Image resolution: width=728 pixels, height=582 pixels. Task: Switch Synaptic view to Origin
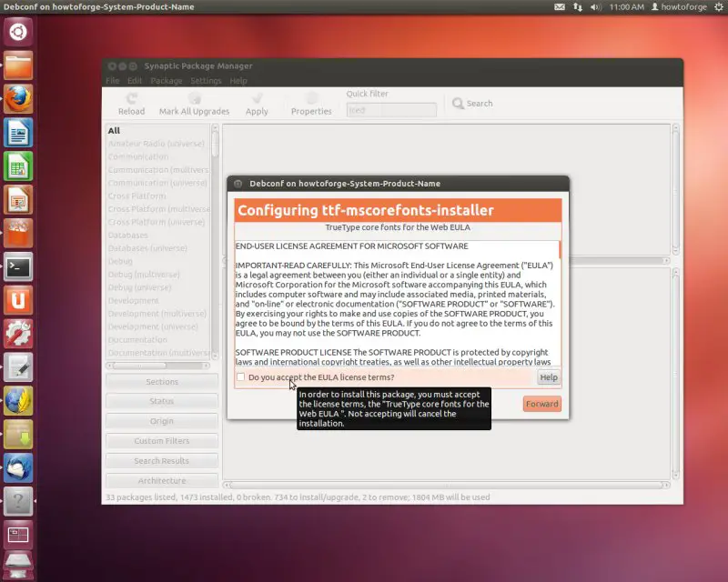[x=162, y=421]
